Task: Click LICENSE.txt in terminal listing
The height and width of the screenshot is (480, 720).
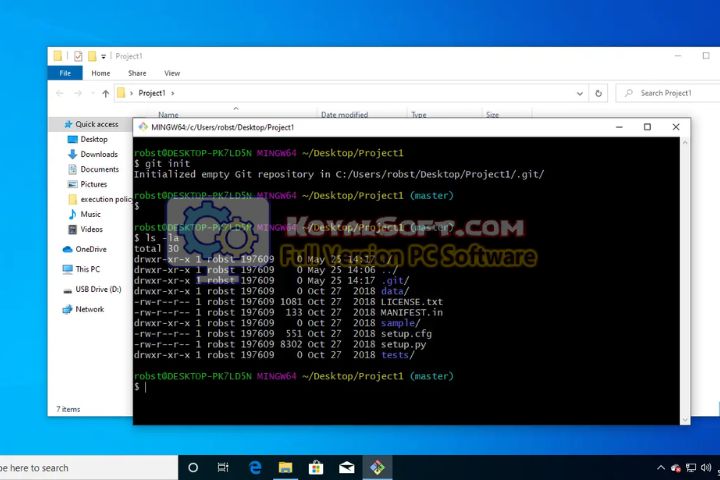Action: [411, 302]
